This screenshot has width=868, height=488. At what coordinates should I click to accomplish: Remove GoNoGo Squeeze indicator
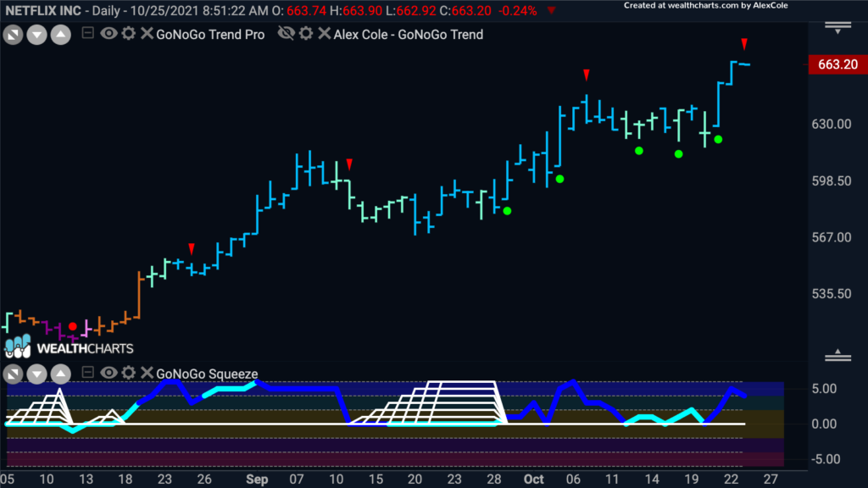click(147, 373)
